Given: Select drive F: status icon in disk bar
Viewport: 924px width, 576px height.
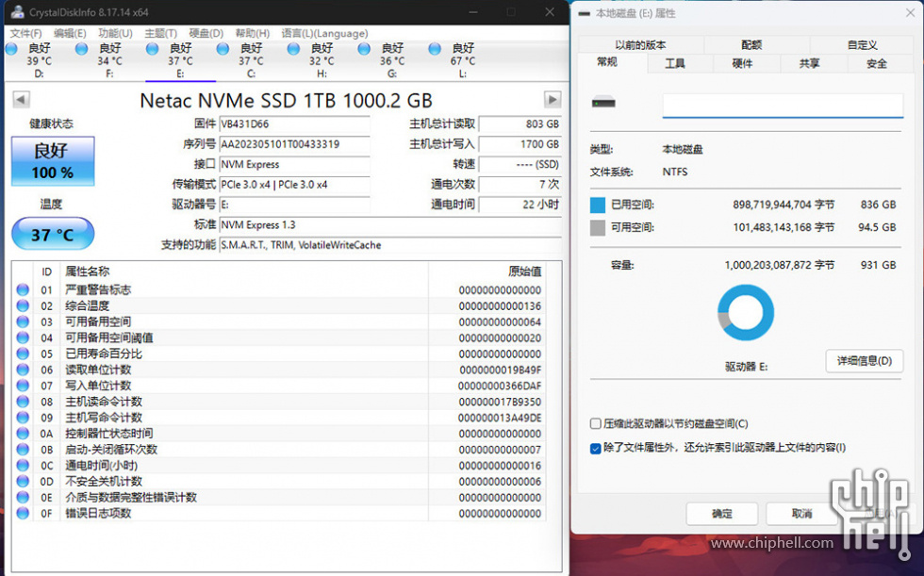Looking at the screenshot, I should (82, 49).
